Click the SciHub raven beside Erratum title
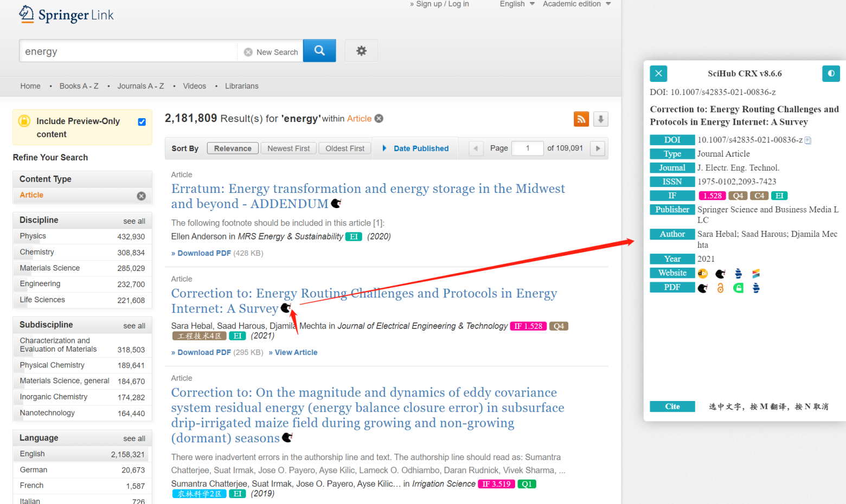This screenshot has height=504, width=846. tap(336, 204)
